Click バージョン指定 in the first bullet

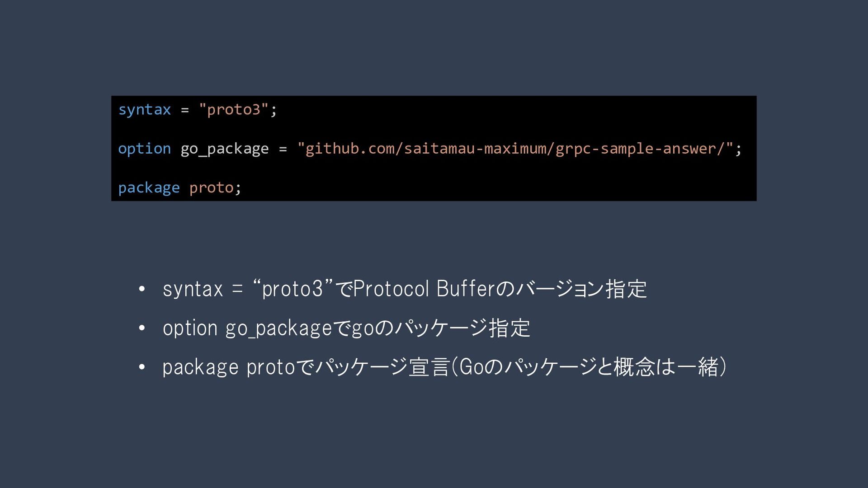tap(582, 289)
